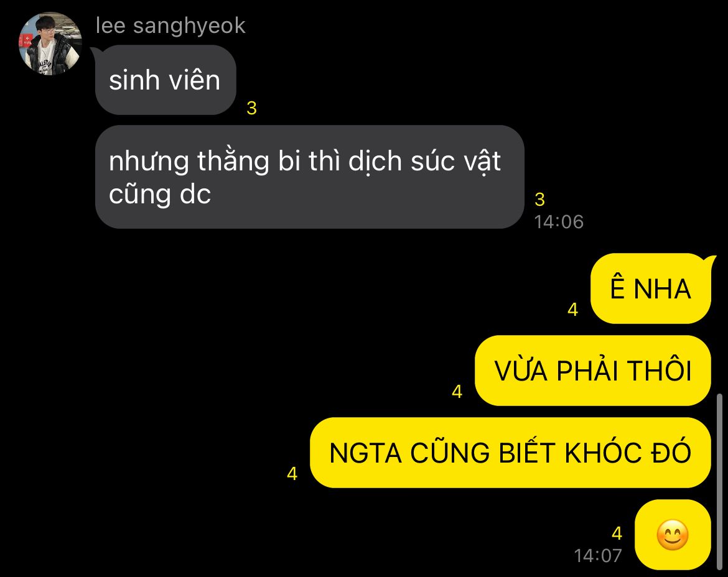Tap the sender name lee sanghyeok
This screenshot has height=577, width=728.
(x=170, y=25)
